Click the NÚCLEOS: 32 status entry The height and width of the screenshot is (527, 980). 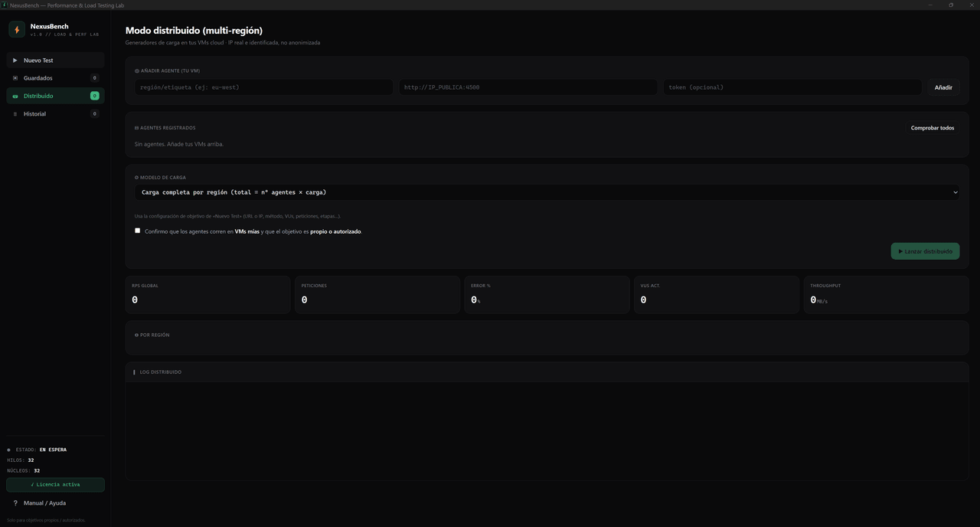point(24,470)
